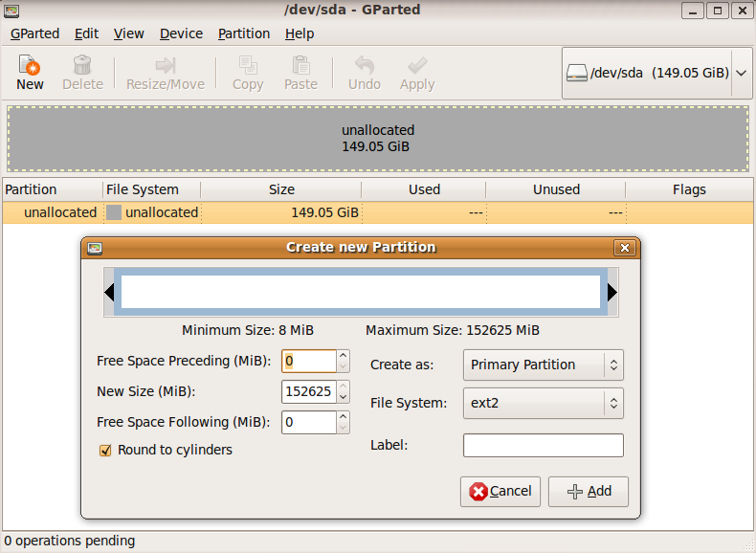The width and height of the screenshot is (756, 553).
Task: Click the Resize/Move toolbar icon
Action: (x=166, y=65)
